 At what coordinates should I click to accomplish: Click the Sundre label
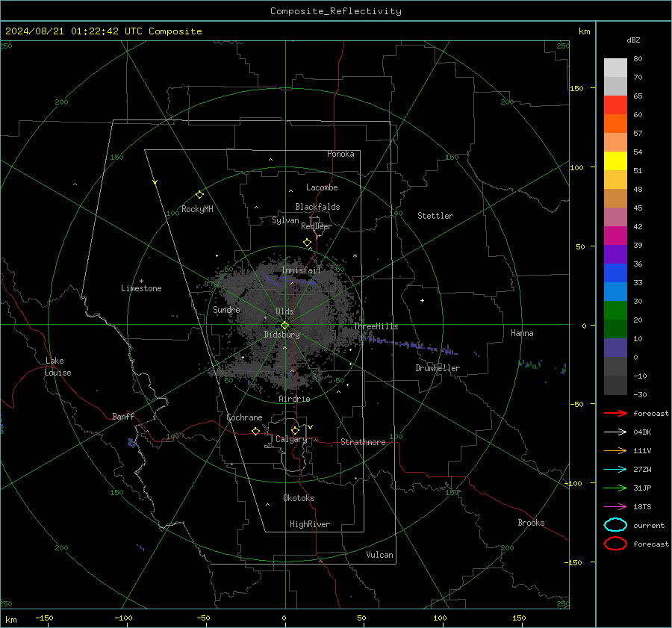(226, 309)
